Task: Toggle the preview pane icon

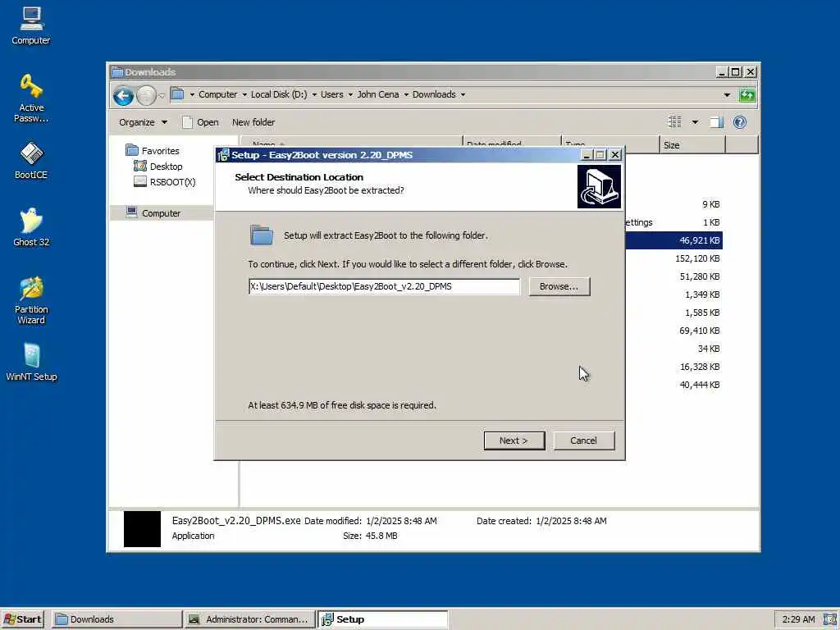Action: point(716,123)
